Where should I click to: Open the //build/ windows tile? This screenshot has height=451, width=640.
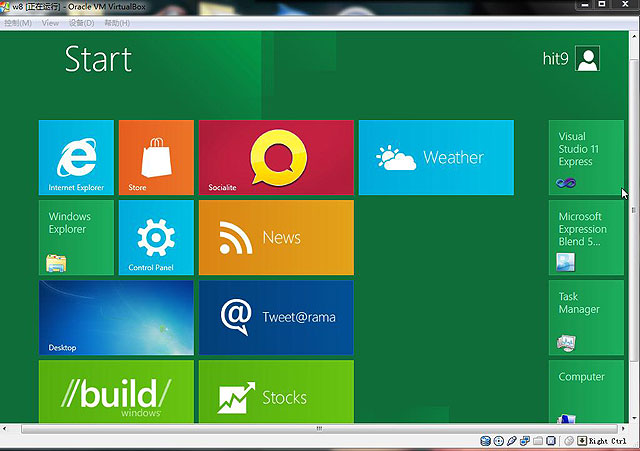click(x=116, y=391)
